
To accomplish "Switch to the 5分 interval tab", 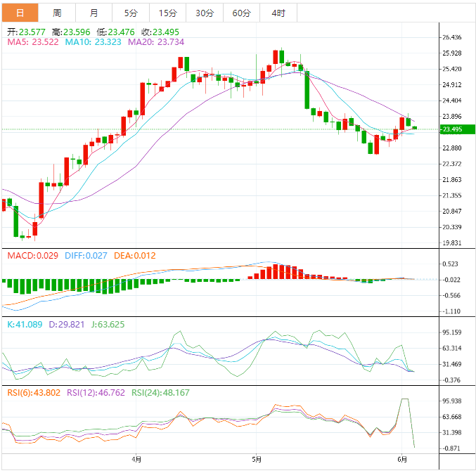I will (x=131, y=13).
